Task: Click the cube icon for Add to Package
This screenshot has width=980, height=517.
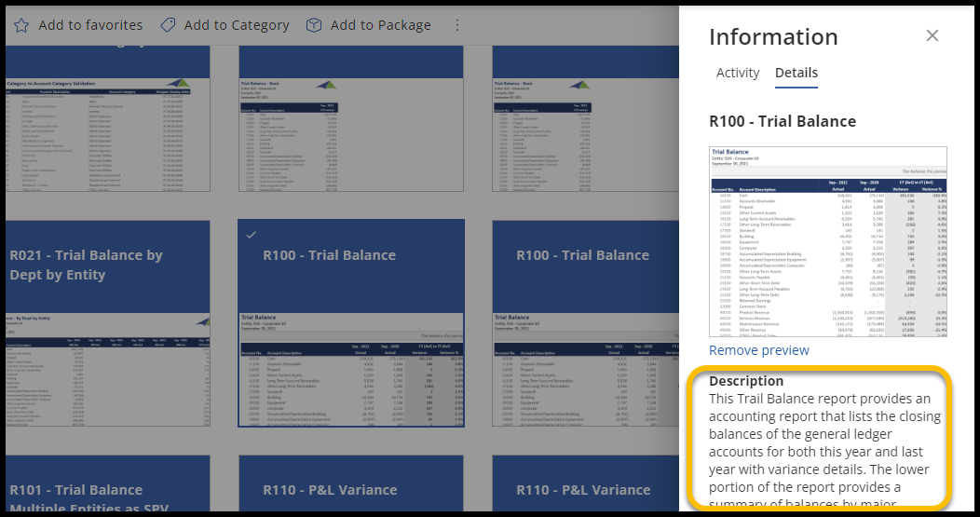Action: coord(314,25)
